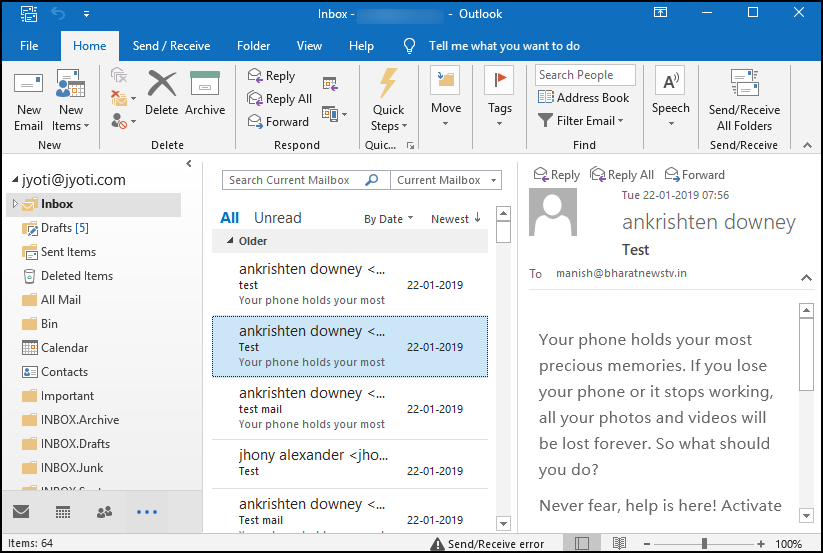Adjust the zoom slider in status bar
This screenshot has width=823, height=553.
pyautogui.click(x=704, y=543)
